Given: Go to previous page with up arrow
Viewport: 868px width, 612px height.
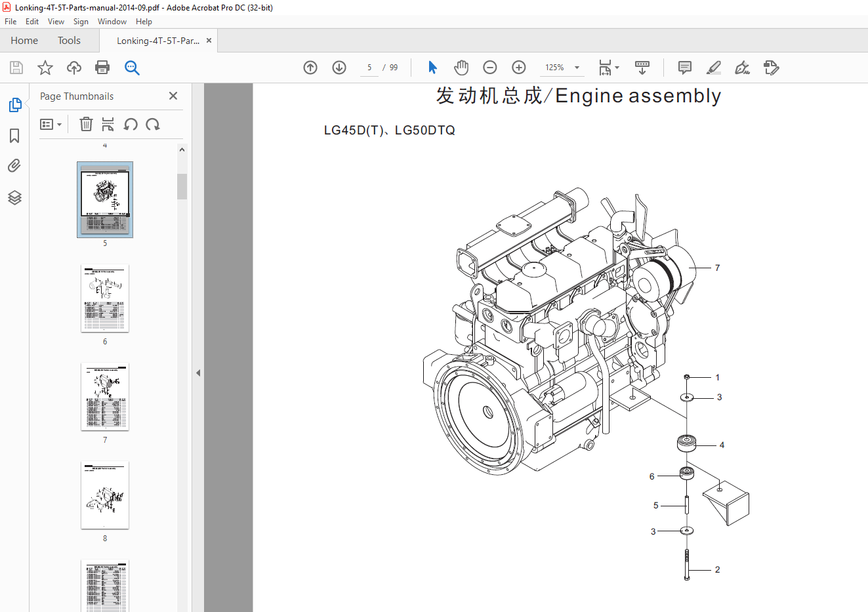Looking at the screenshot, I should point(310,68).
